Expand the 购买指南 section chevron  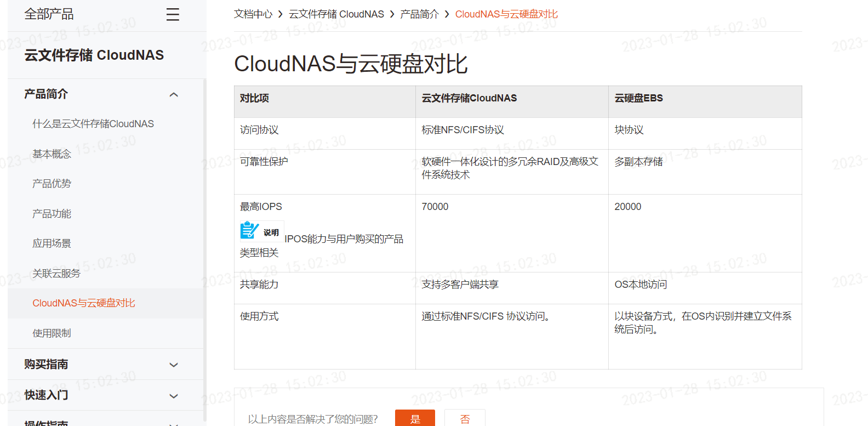[x=174, y=365]
